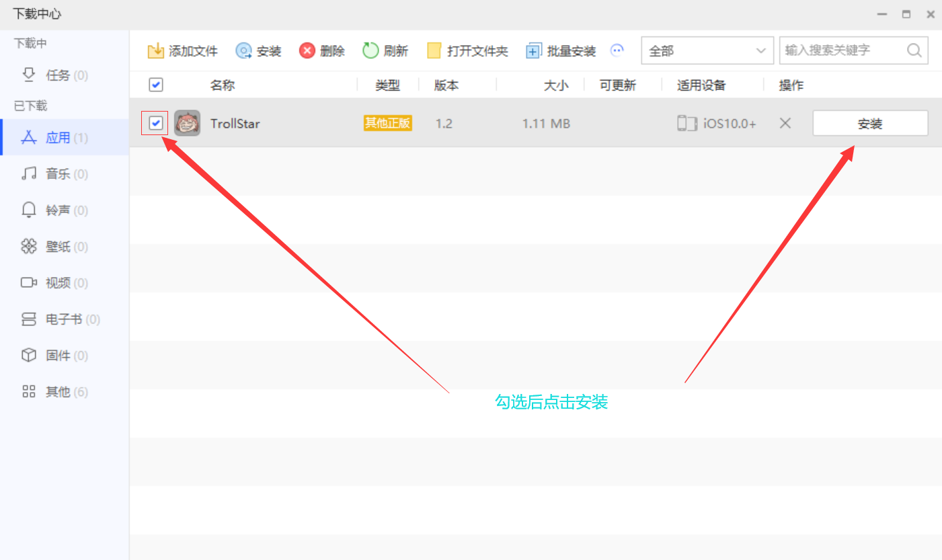Click the 安装 disc icon in toolbar
The image size is (942, 560).
(x=243, y=51)
